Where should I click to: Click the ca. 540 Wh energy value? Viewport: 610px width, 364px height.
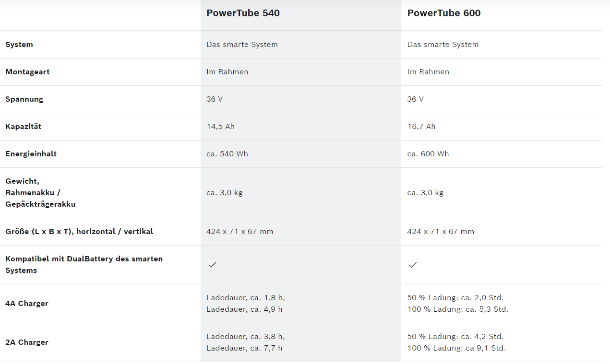pos(227,154)
